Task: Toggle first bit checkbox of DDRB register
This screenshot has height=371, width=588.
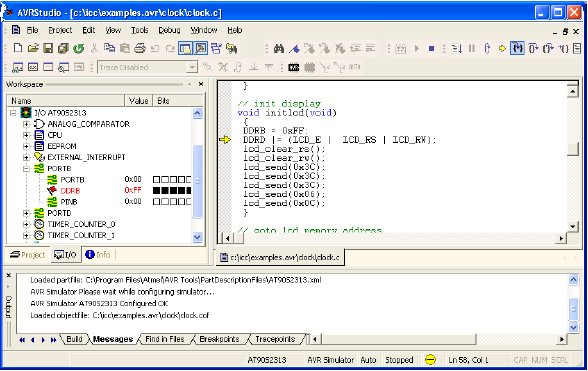Action: click(x=156, y=191)
